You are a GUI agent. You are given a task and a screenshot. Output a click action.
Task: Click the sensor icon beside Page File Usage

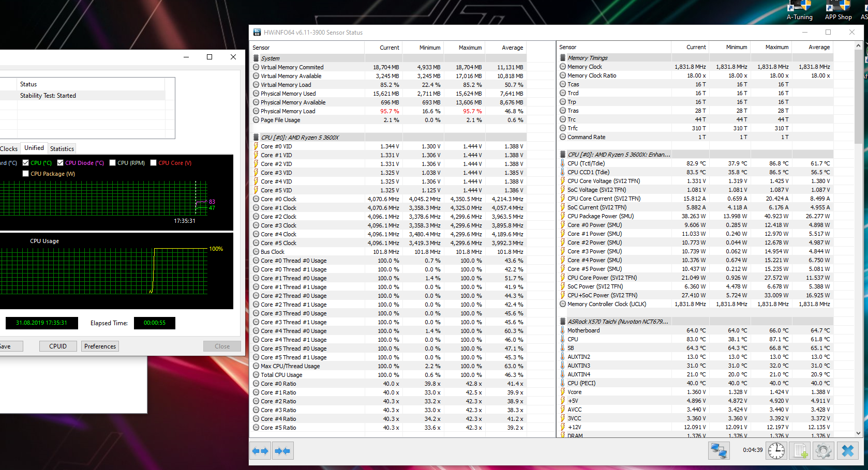tap(256, 120)
